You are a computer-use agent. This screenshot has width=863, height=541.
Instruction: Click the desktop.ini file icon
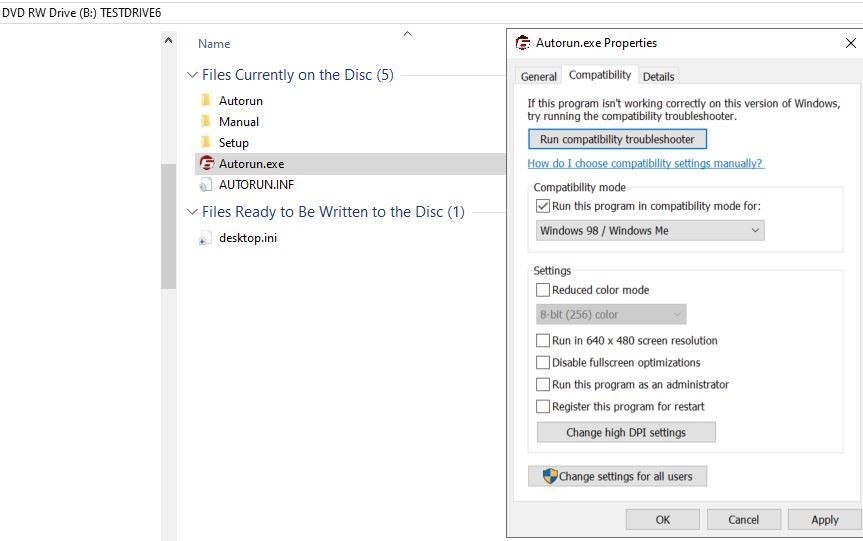point(205,238)
